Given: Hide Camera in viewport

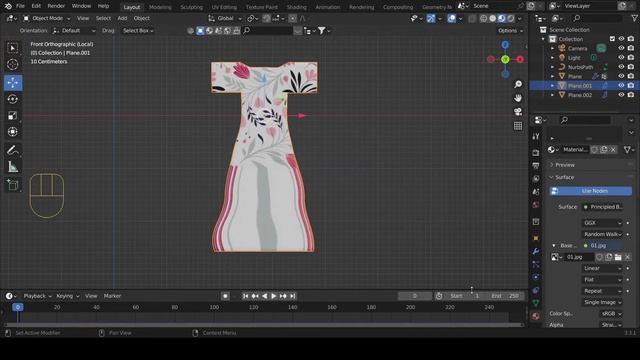Looking at the screenshot, I should [621, 48].
